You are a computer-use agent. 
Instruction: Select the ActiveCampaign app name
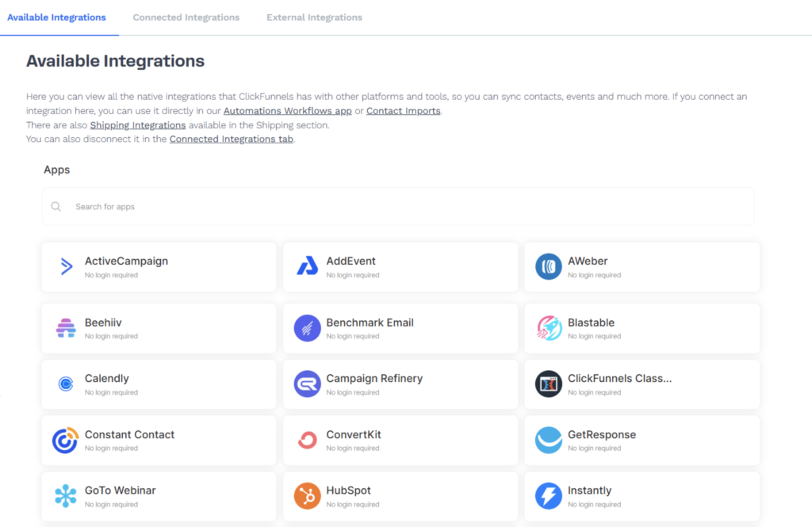tap(126, 262)
